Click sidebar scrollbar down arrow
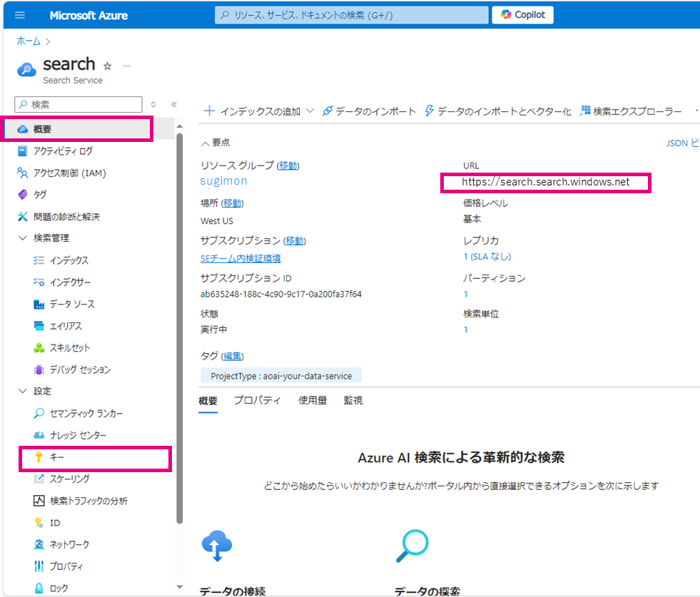The width and height of the screenshot is (700, 597). pyautogui.click(x=180, y=587)
